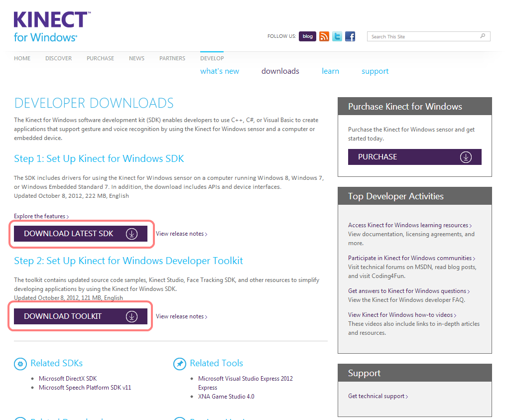The image size is (507, 420).
Task: Click the Purchase button in sidebar
Action: (414, 157)
